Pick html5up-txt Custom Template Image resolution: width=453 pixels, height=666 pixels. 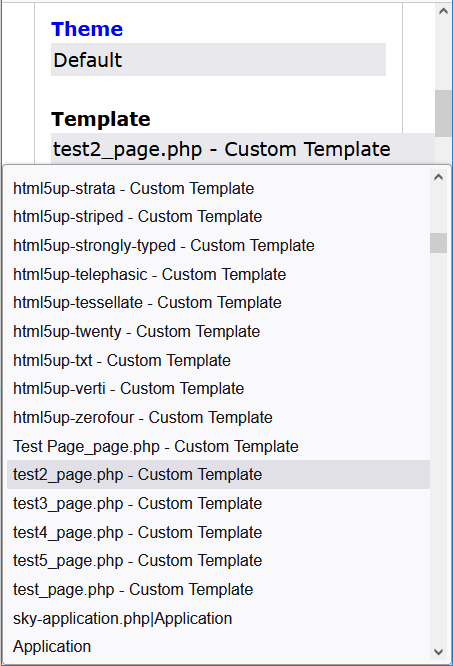218,360
